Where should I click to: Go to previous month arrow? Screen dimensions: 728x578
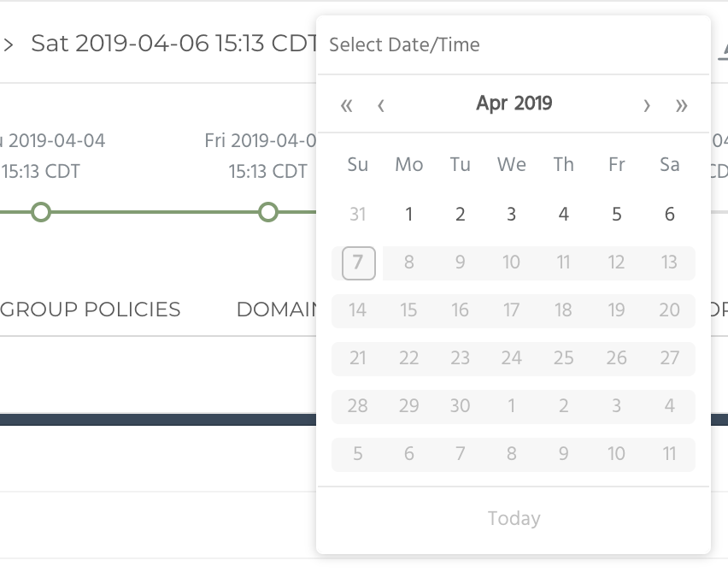pos(381,105)
